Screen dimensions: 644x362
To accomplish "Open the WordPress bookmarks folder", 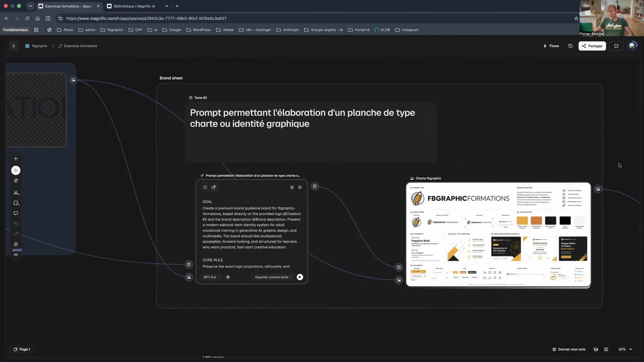I will tap(199, 30).
